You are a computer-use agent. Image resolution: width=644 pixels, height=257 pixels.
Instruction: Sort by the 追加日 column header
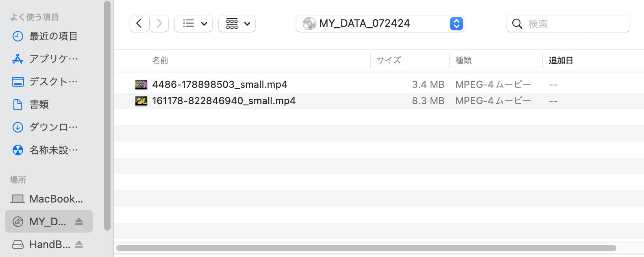pyautogui.click(x=561, y=61)
